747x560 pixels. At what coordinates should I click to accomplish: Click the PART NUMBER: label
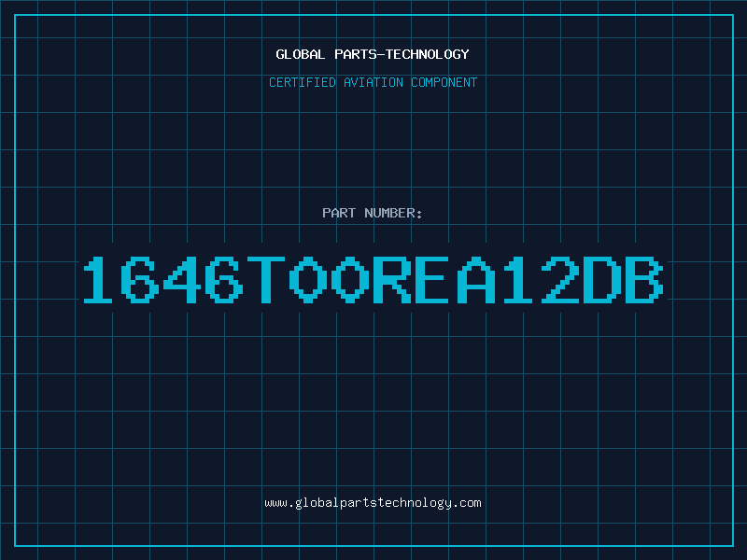(373, 213)
